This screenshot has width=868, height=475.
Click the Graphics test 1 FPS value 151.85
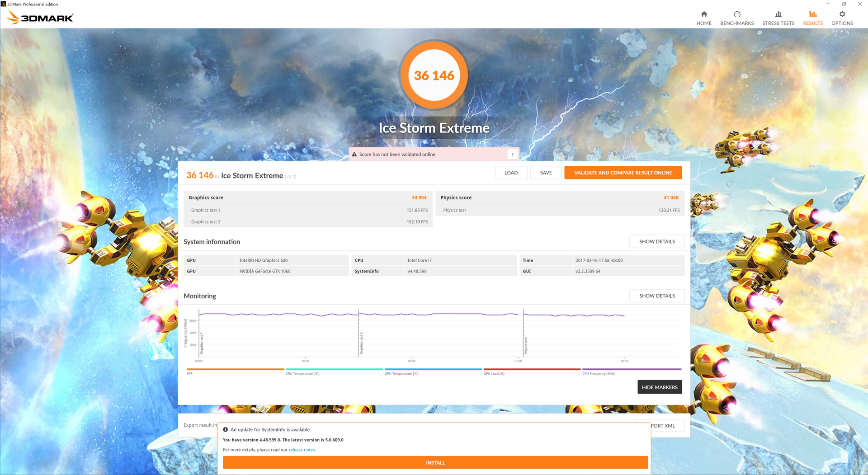click(x=417, y=210)
